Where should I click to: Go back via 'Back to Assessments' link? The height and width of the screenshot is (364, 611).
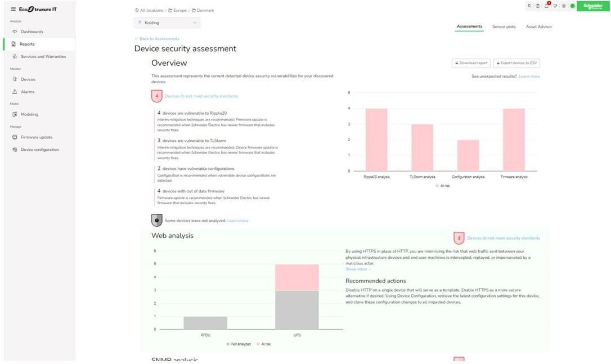tap(158, 39)
